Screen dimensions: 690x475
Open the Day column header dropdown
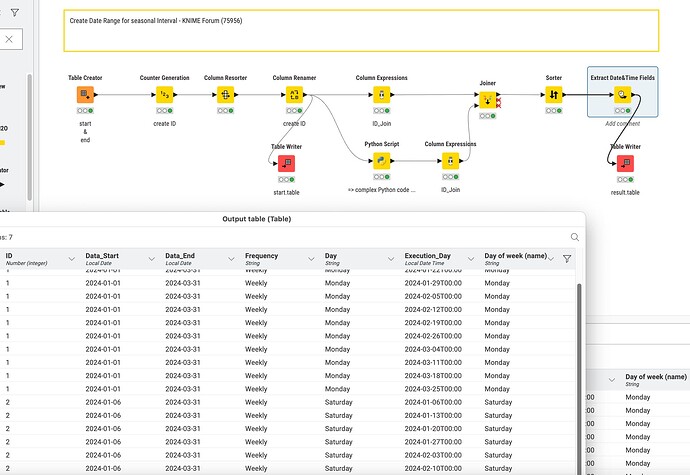click(391, 259)
